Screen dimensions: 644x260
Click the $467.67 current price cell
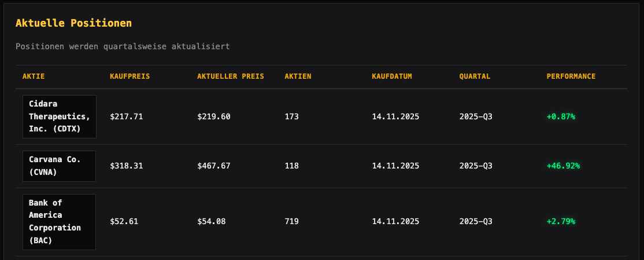(214, 166)
